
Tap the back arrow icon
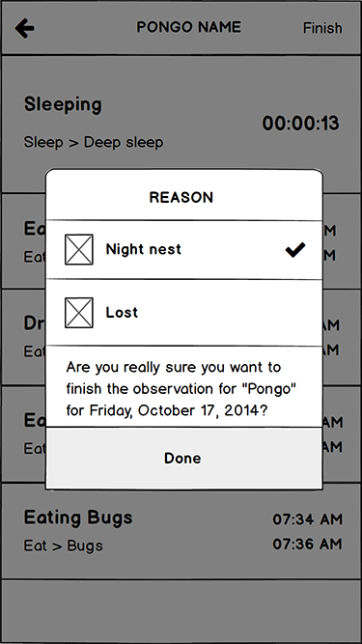pos(25,28)
